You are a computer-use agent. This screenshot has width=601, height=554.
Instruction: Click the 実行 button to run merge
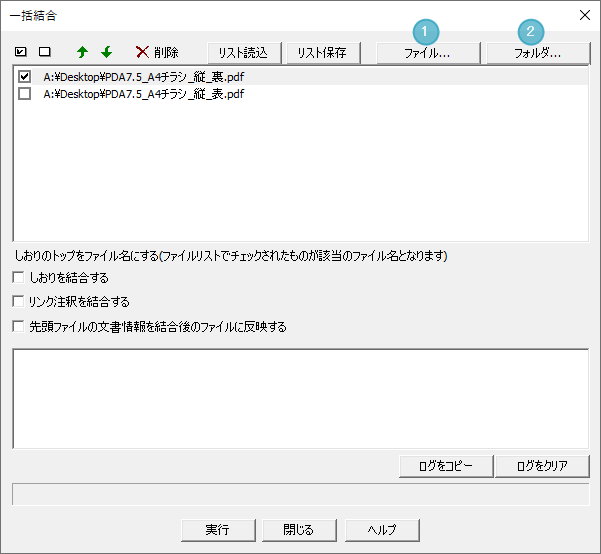tap(218, 530)
